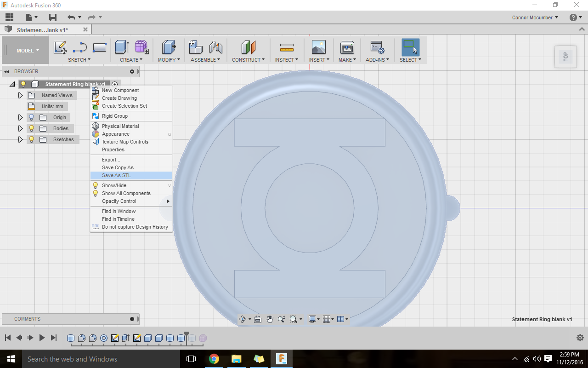This screenshot has height=368, width=588.
Task: Collapse the Statement Ring blank root node
Action: click(12, 84)
